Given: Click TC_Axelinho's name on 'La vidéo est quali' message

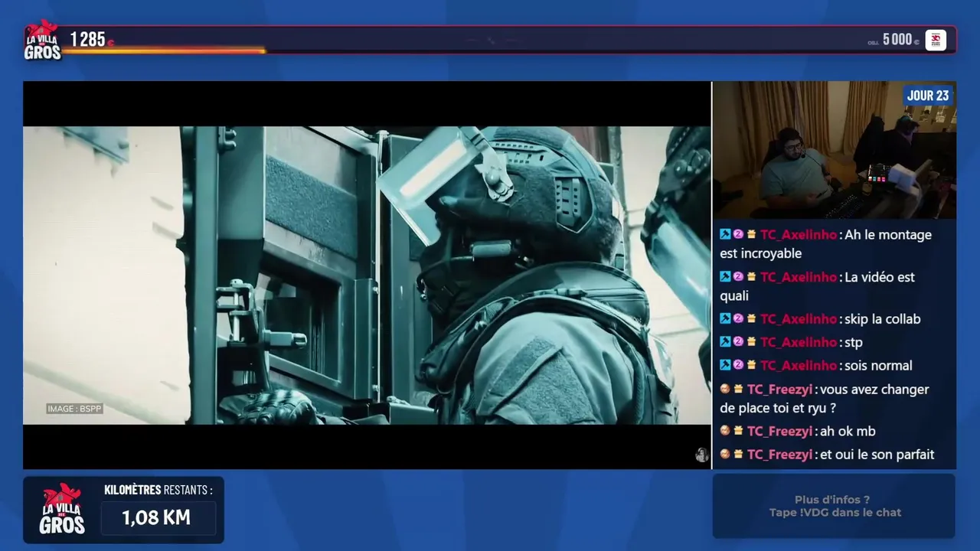Looking at the screenshot, I should click(799, 277).
